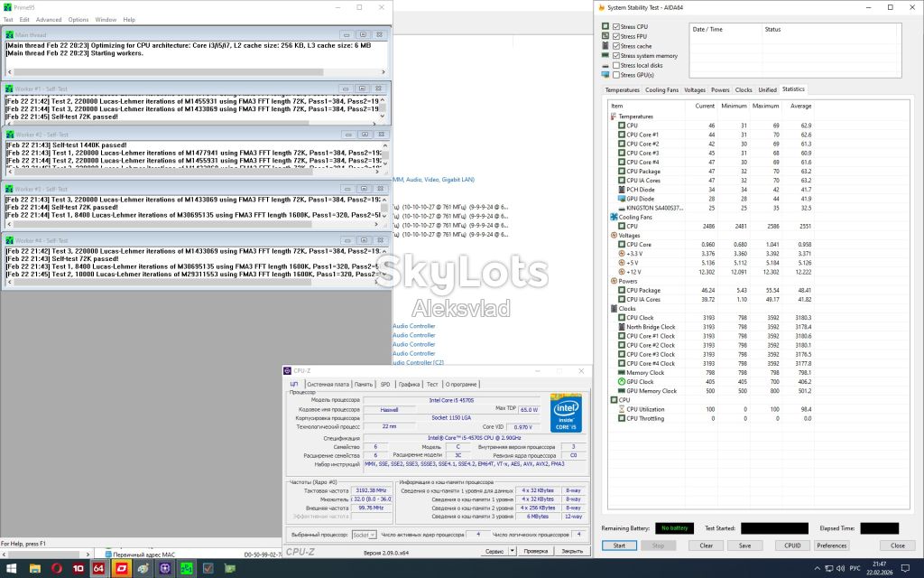Click the paint palette taskbar icon

tap(143, 569)
